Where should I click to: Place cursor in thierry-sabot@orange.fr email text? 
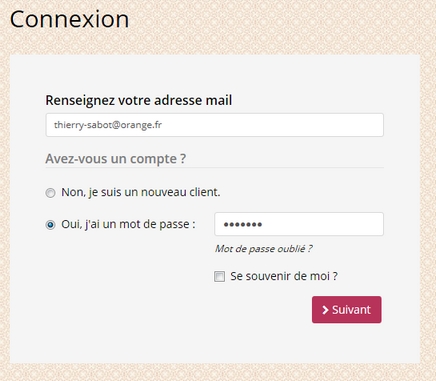(108, 125)
